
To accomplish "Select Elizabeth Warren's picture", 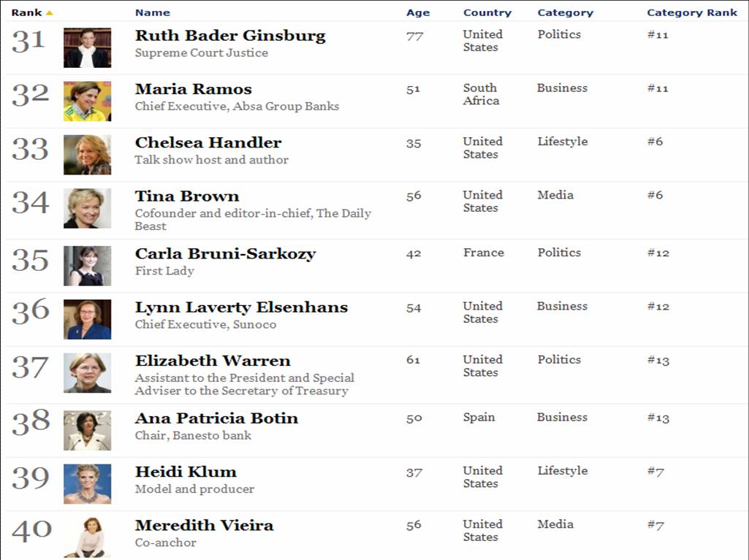I will click(87, 372).
